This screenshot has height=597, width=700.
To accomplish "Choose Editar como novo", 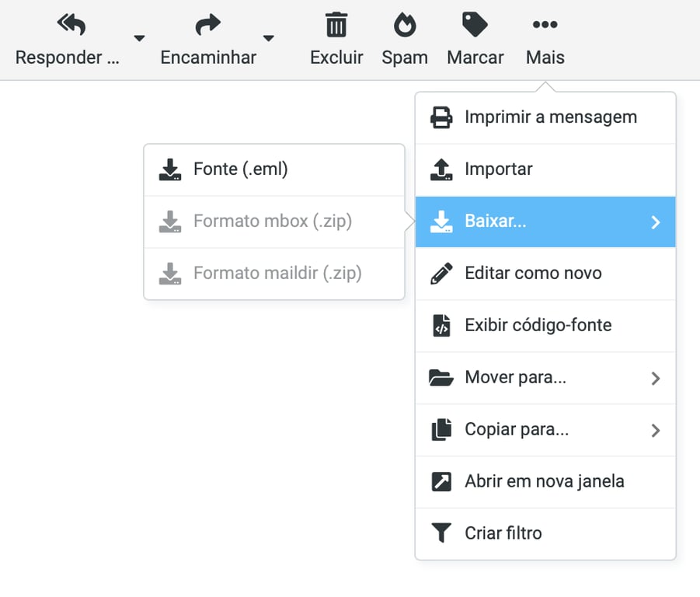I will [x=545, y=274].
